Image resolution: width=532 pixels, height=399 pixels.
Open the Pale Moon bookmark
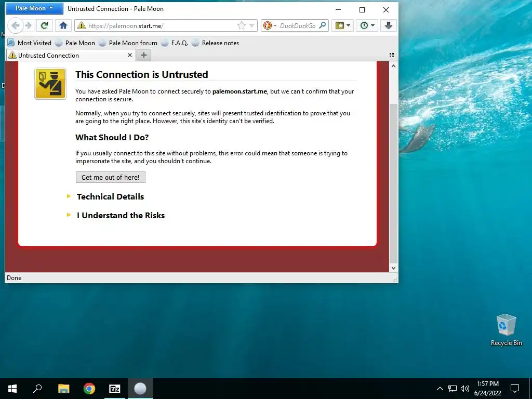click(76, 43)
